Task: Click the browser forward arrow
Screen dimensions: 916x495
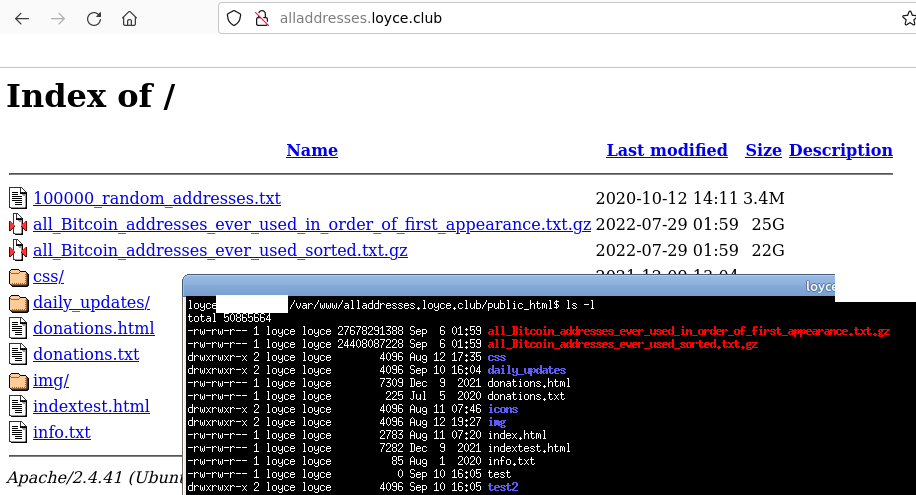Action: click(58, 19)
